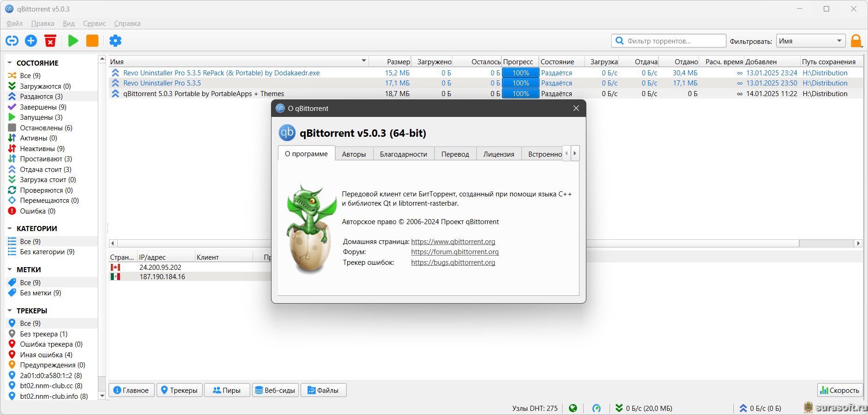Viewport: 868px width, 415px height.
Task: Switch to the Авторы tab
Action: point(354,154)
